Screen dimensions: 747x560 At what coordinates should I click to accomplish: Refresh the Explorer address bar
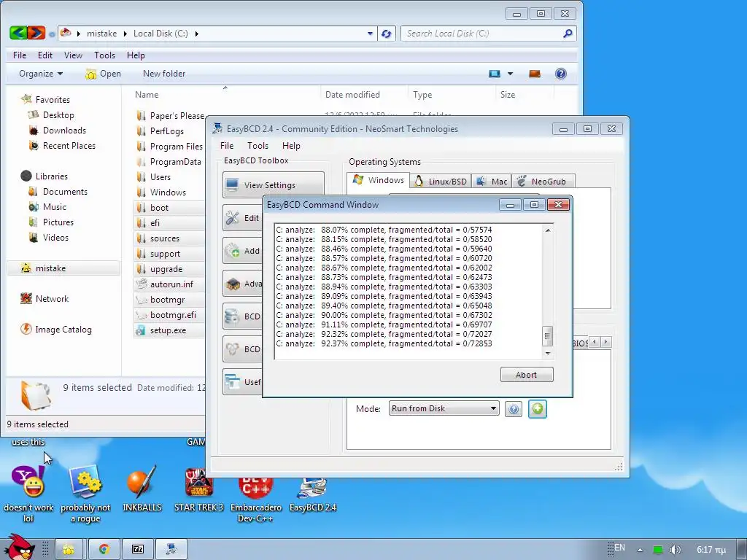(387, 34)
